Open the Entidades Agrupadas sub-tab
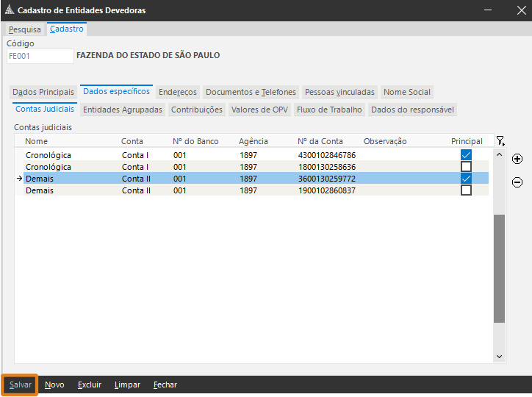Image resolution: width=532 pixels, height=397 pixels. (x=123, y=110)
